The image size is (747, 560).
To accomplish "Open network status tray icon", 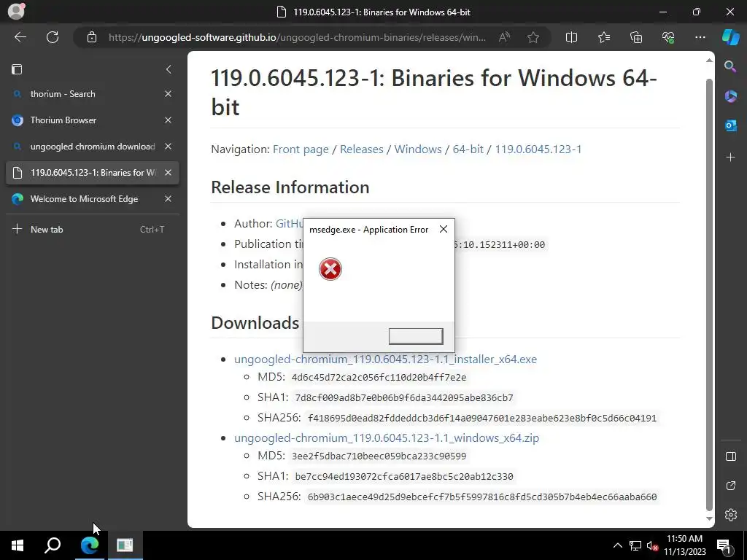I will 635,545.
